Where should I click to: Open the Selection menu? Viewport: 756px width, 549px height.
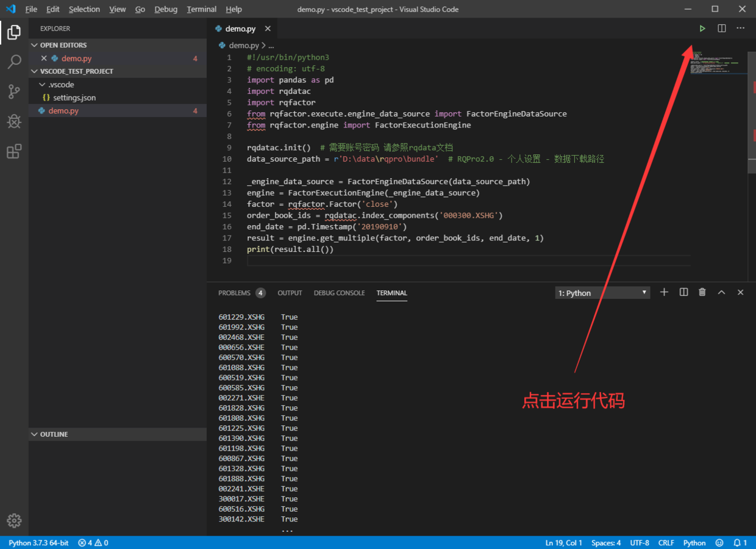[x=84, y=9]
